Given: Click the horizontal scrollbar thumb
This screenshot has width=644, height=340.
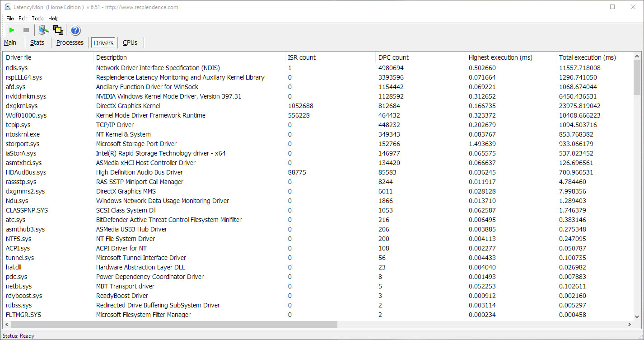Looking at the screenshot, I should coord(174,325).
